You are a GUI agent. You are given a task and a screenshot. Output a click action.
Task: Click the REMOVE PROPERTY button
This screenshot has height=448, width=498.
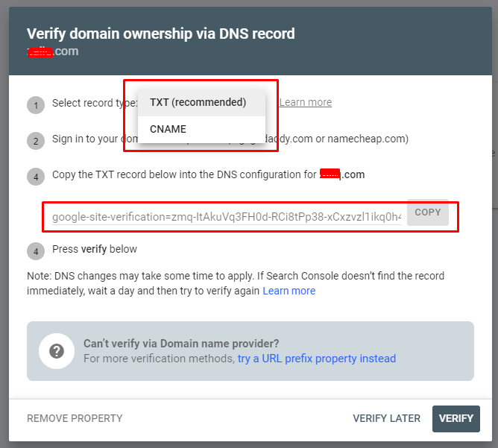(75, 418)
